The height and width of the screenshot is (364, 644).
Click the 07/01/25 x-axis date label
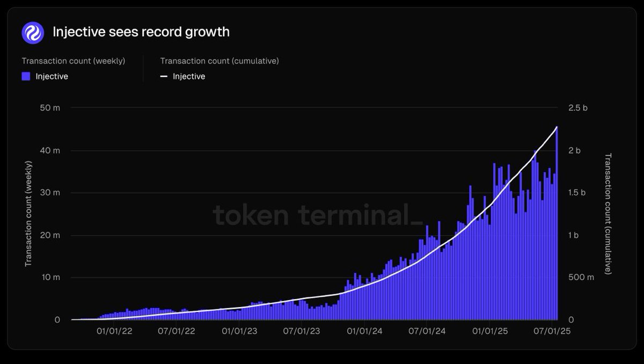coord(552,331)
